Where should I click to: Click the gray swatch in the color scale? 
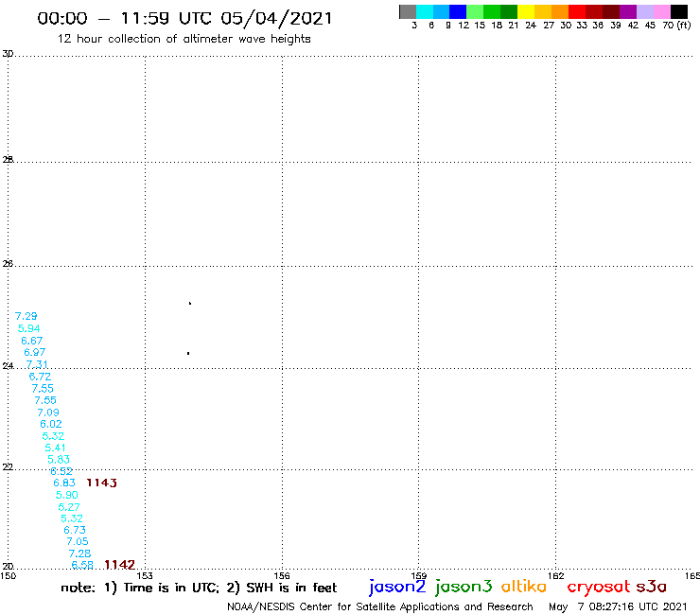408,11
